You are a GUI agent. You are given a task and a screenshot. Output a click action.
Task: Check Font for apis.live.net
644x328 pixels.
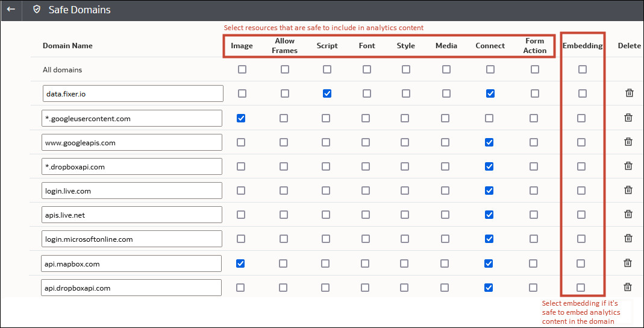click(x=366, y=215)
